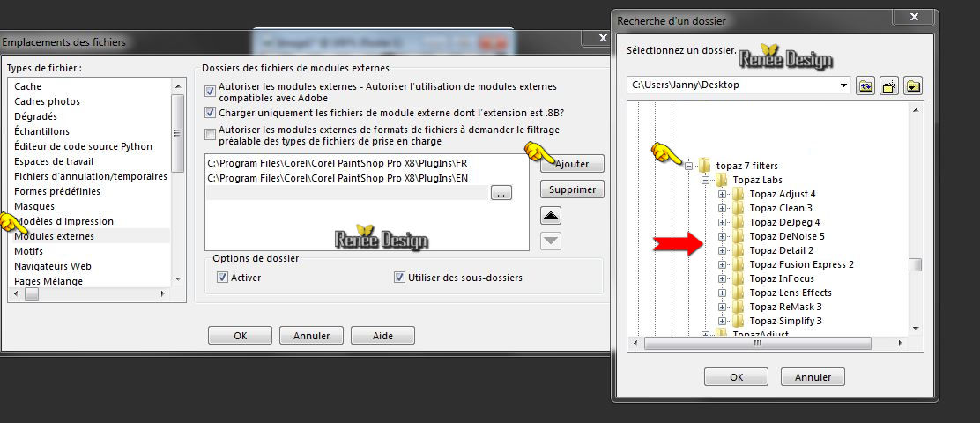
Task: Collapse the Topaz Labs tree node
Action: coord(706,181)
